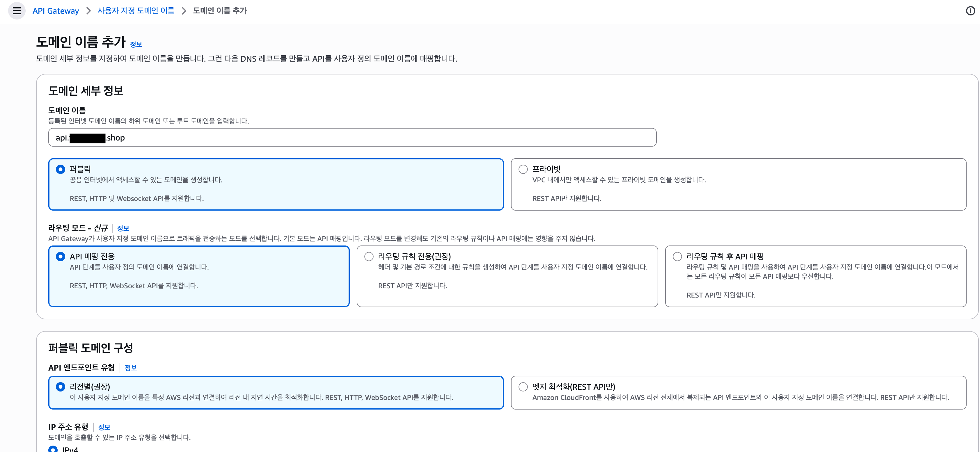
Task: Choose the 라우팅 규칙 후 API 매핑 mode
Action: pyautogui.click(x=677, y=257)
